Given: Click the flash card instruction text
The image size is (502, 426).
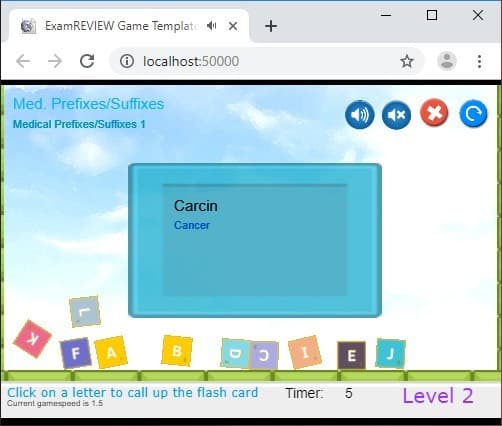Looking at the screenshot, I should [133, 392].
